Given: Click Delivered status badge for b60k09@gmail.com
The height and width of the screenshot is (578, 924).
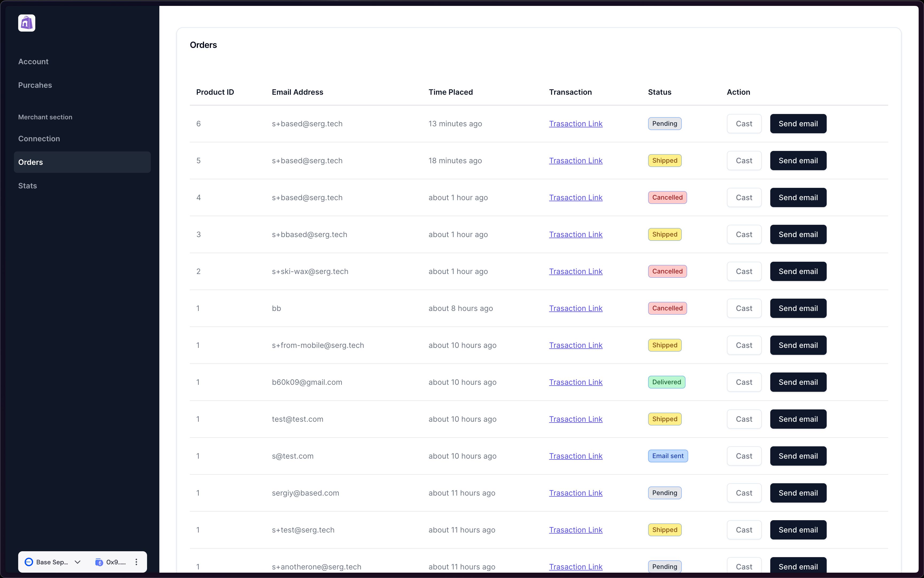Looking at the screenshot, I should (x=666, y=382).
